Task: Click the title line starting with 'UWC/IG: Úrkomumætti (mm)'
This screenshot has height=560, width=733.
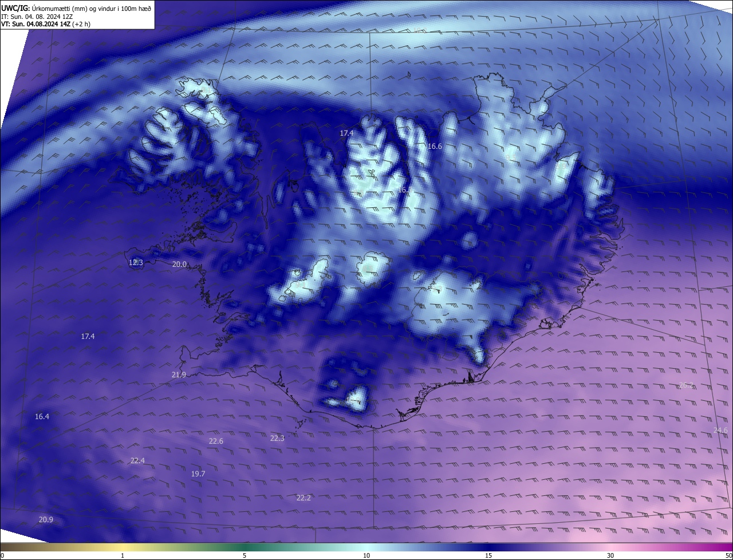Action: pos(76,8)
